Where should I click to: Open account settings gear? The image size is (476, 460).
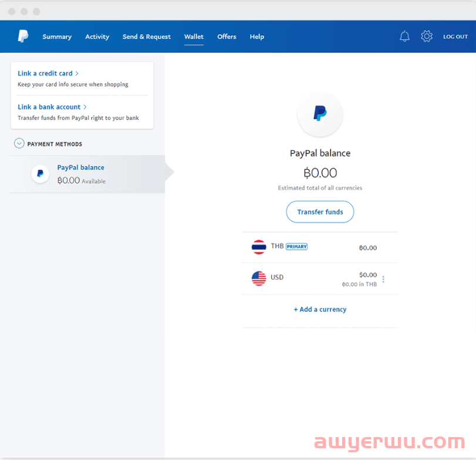pyautogui.click(x=427, y=36)
